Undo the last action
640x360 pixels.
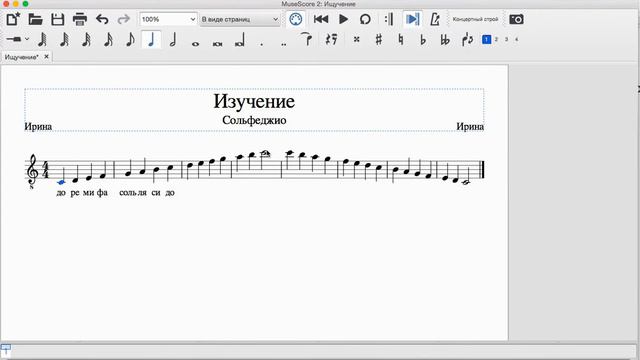click(102, 19)
